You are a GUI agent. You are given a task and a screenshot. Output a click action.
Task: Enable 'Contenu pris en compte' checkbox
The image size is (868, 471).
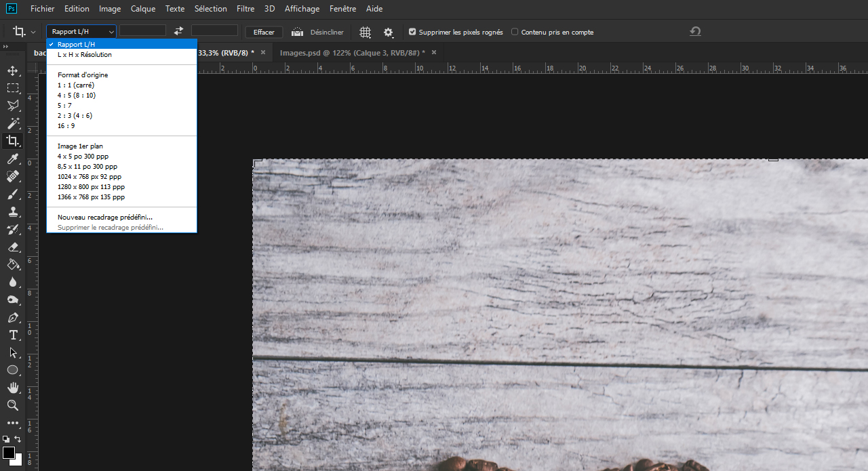(515, 32)
